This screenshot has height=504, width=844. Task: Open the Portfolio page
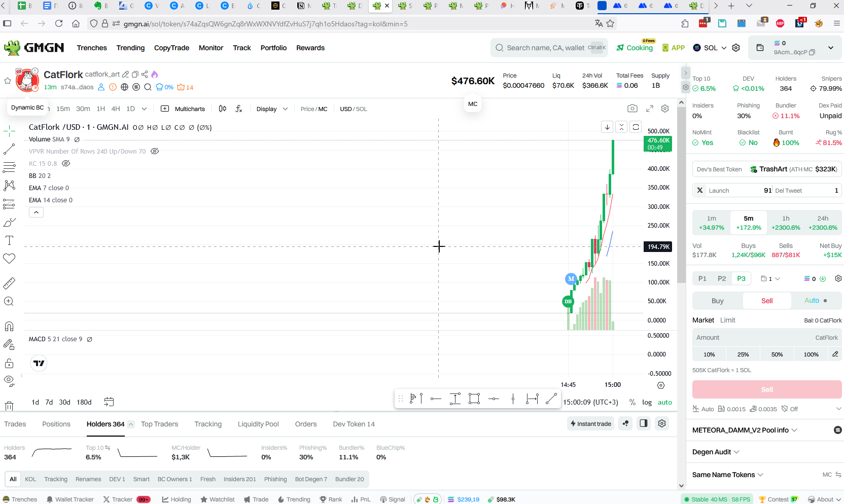click(x=273, y=48)
